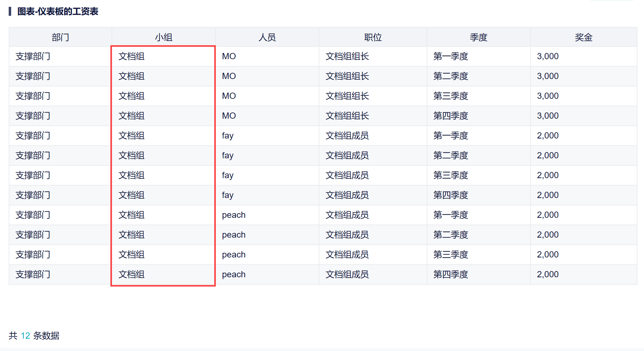Click last row's 2,000 bonus cell
The image size is (644, 351).
[x=548, y=274]
